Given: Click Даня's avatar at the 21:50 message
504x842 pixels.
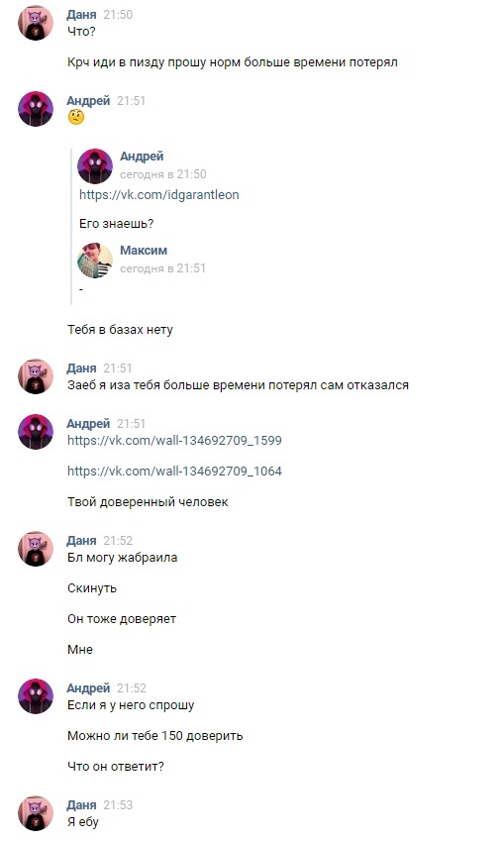Looking at the screenshot, I should 36,23.
